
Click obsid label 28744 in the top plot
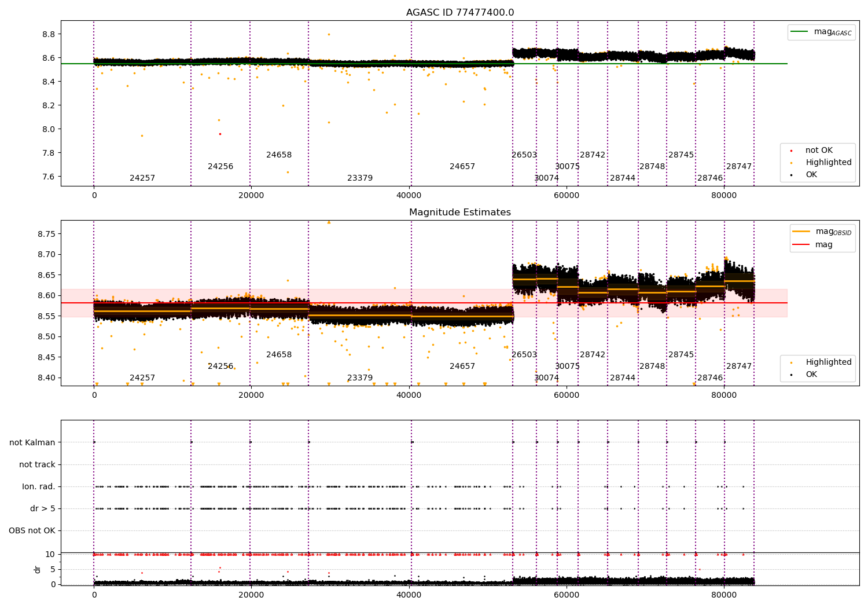click(x=623, y=178)
